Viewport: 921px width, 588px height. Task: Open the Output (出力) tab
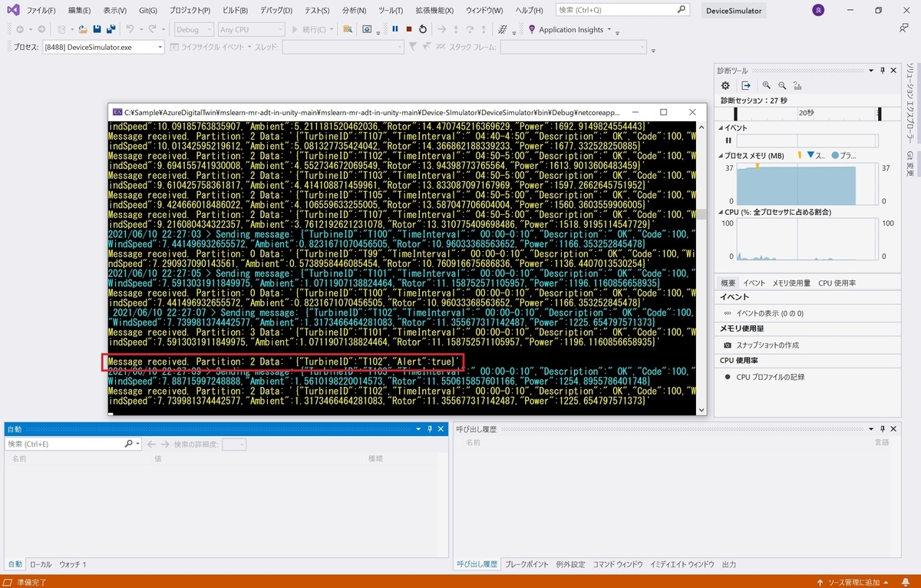pos(729,564)
